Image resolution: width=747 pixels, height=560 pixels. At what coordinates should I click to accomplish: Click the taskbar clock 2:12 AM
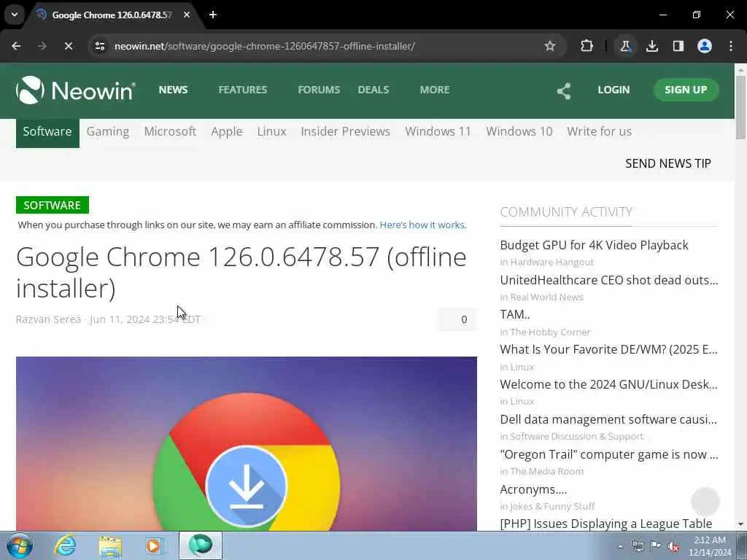(x=710, y=540)
